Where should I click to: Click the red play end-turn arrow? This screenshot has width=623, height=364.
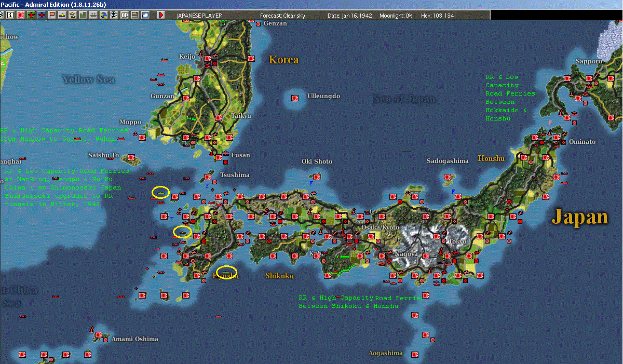(x=161, y=15)
